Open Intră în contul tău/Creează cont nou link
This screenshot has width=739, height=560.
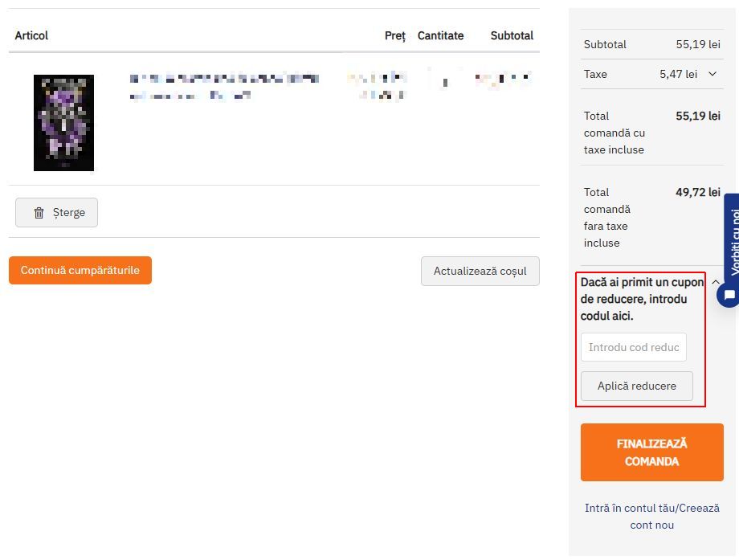(651, 517)
